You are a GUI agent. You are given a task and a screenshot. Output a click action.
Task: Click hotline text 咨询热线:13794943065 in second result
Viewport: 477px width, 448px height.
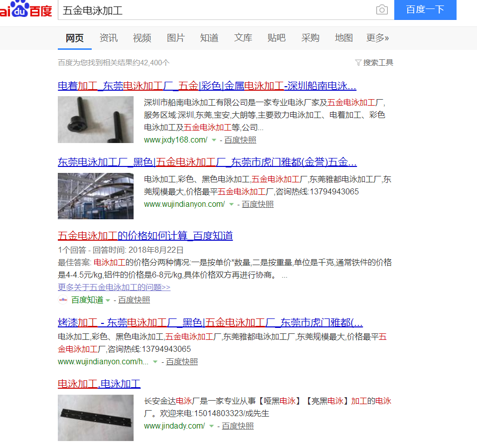317,192
